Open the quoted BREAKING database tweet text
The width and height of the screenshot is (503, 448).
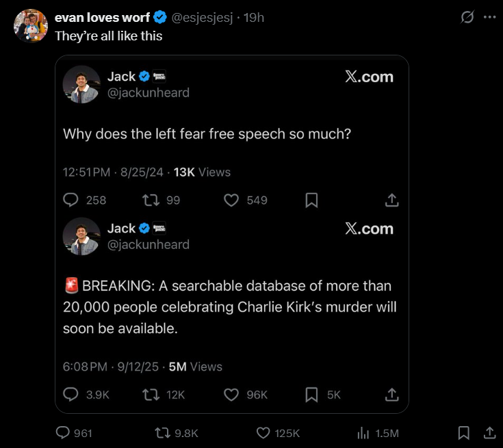[229, 307]
